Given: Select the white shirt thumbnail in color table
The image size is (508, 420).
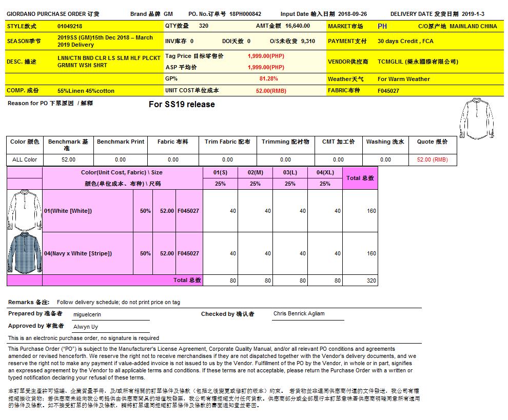Looking at the screenshot, I should pos(24,210).
